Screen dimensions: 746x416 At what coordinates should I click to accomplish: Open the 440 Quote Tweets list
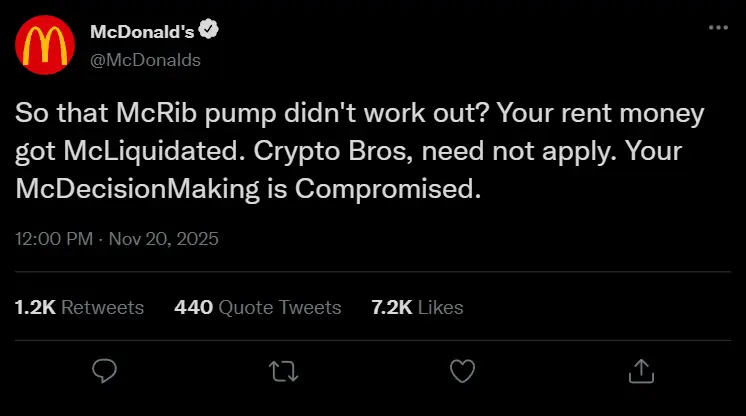[257, 307]
